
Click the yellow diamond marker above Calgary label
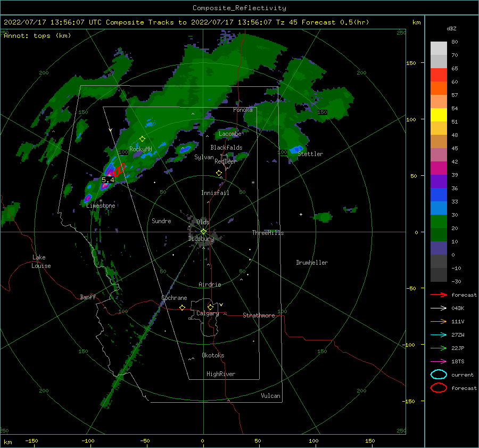pos(210,307)
